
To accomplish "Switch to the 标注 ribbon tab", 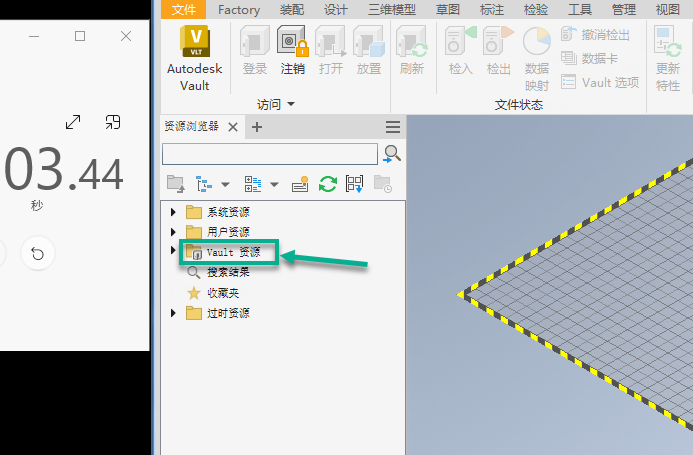I will coord(491,9).
